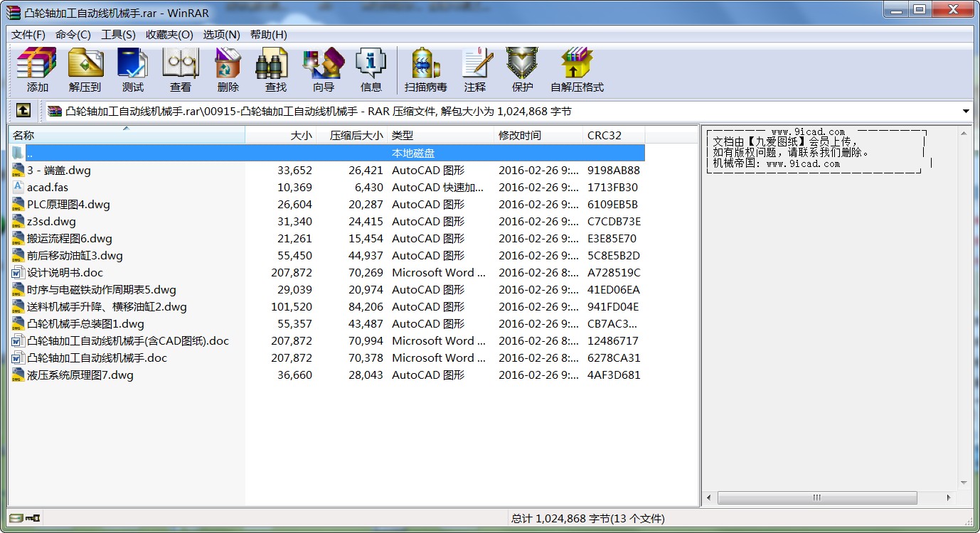Screen dimensions: 980x533
Task: Click CRC32 value 9198AB88
Action: tap(614, 170)
